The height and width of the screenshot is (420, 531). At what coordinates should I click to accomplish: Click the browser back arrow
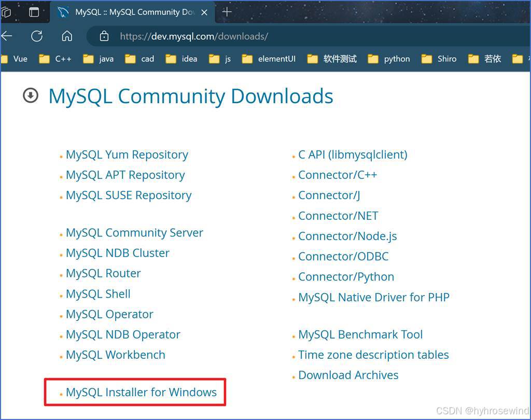pyautogui.click(x=6, y=36)
